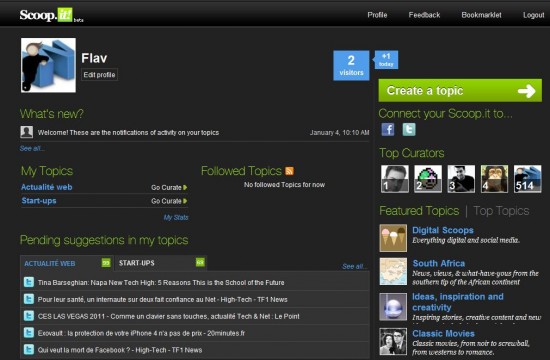Viewport: 550px width, 360px height.
Task: Open top curator number 4 monkey avatar
Action: tap(494, 179)
